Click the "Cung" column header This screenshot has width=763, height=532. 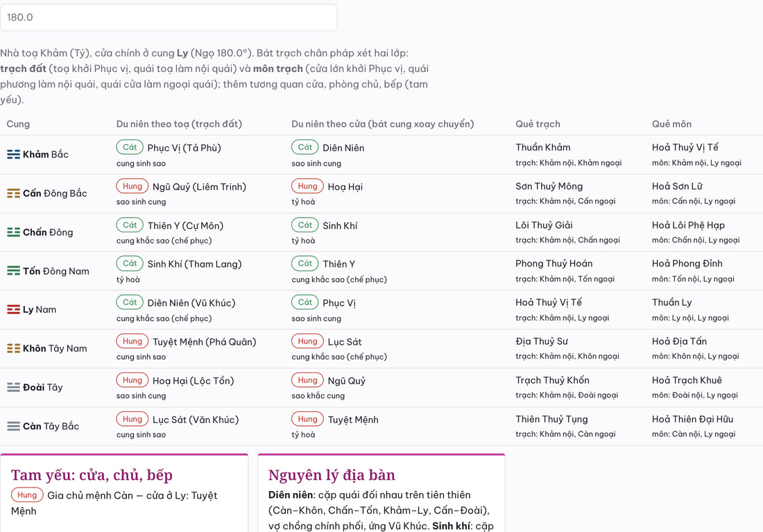[x=18, y=124]
